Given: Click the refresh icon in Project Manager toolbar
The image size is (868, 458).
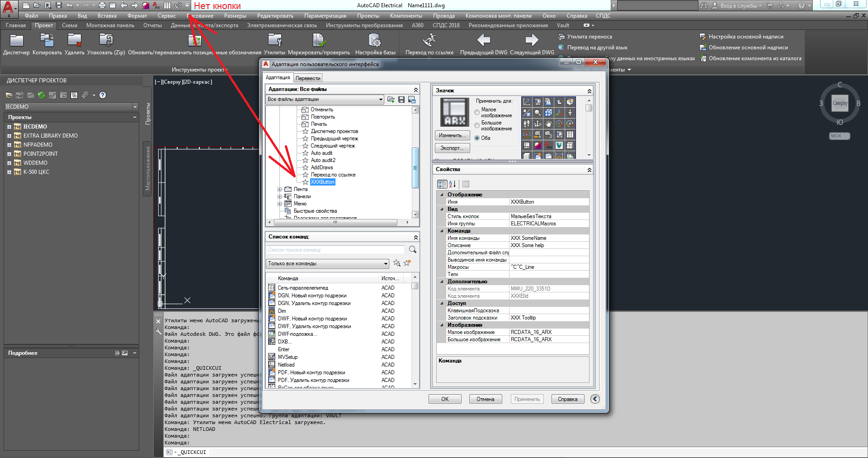Looking at the screenshot, I should point(42,95).
